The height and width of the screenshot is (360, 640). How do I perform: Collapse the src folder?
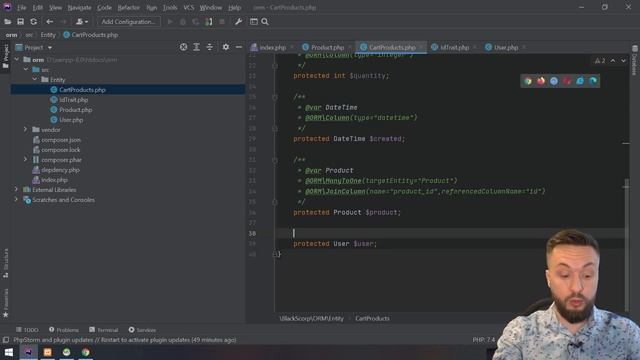click(26, 70)
